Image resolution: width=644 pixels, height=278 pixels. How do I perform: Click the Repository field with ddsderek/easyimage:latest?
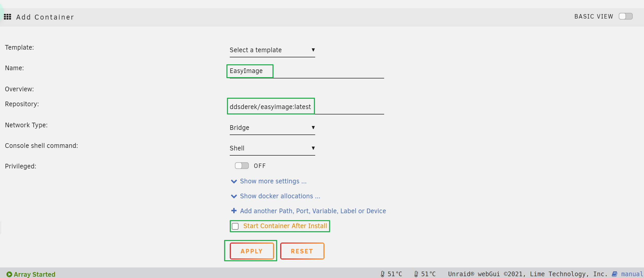click(307, 107)
